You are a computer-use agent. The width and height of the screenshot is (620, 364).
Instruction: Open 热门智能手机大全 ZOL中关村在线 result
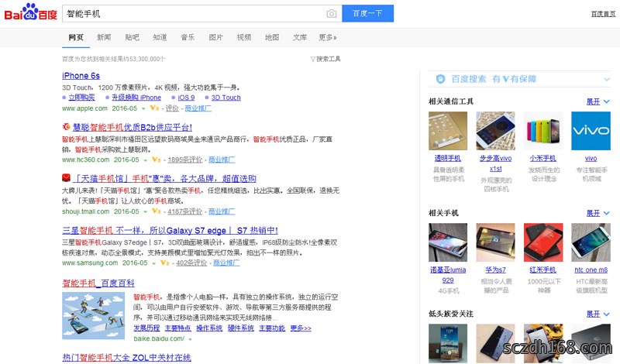(x=126, y=358)
